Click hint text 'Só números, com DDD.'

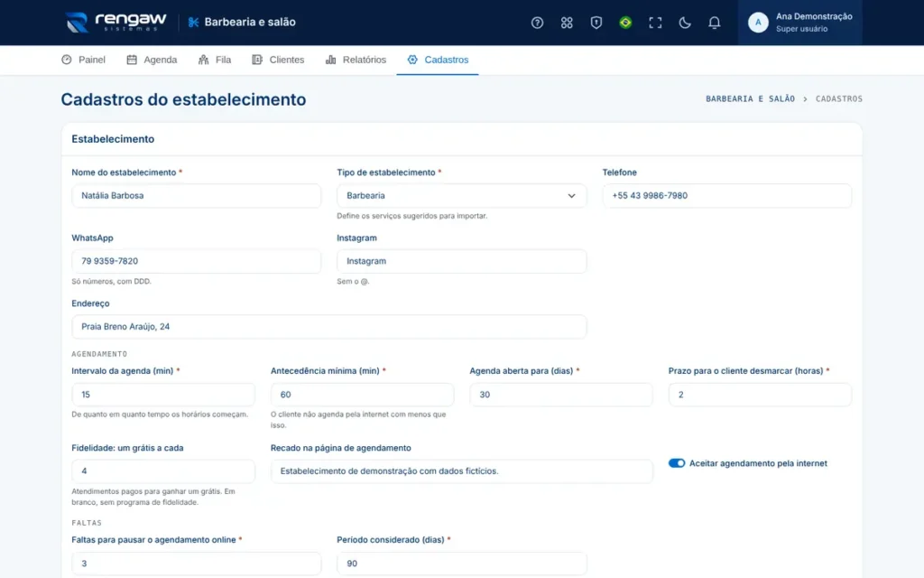(x=111, y=282)
